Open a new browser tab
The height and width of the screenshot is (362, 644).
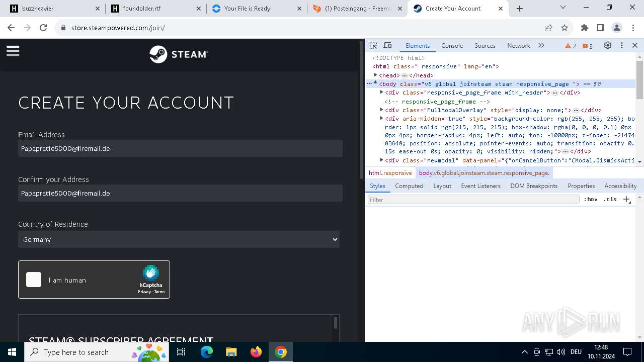pos(520,9)
